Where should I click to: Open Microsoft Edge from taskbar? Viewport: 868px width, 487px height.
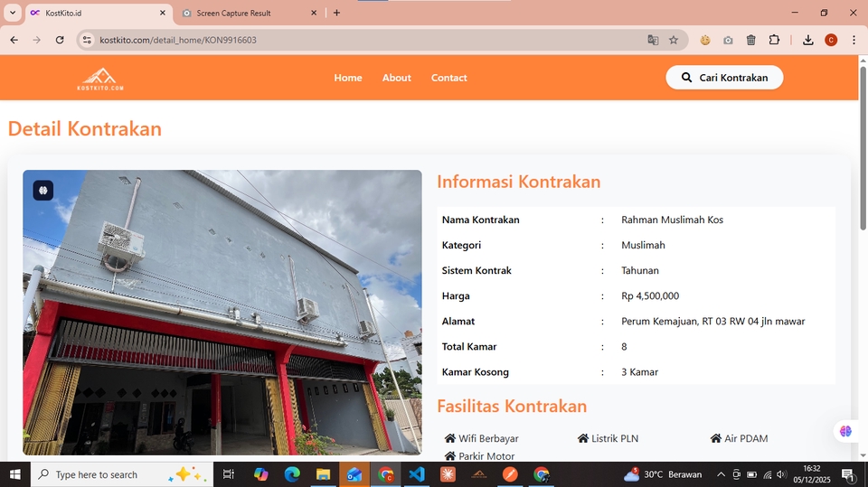point(292,474)
